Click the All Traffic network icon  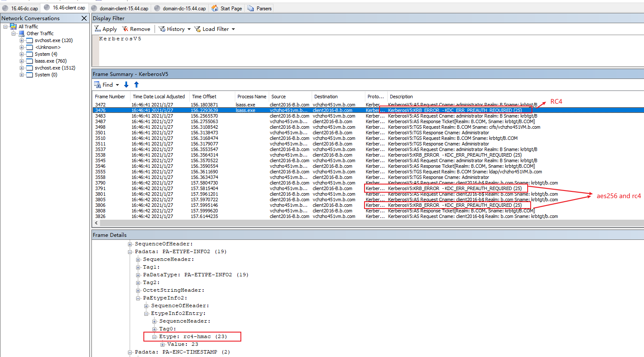tap(13, 27)
